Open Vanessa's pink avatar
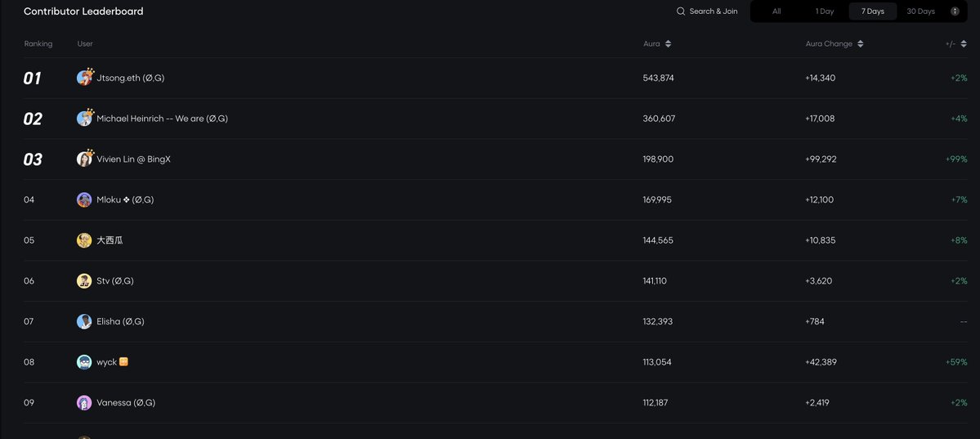The width and height of the screenshot is (980, 439). (84, 403)
